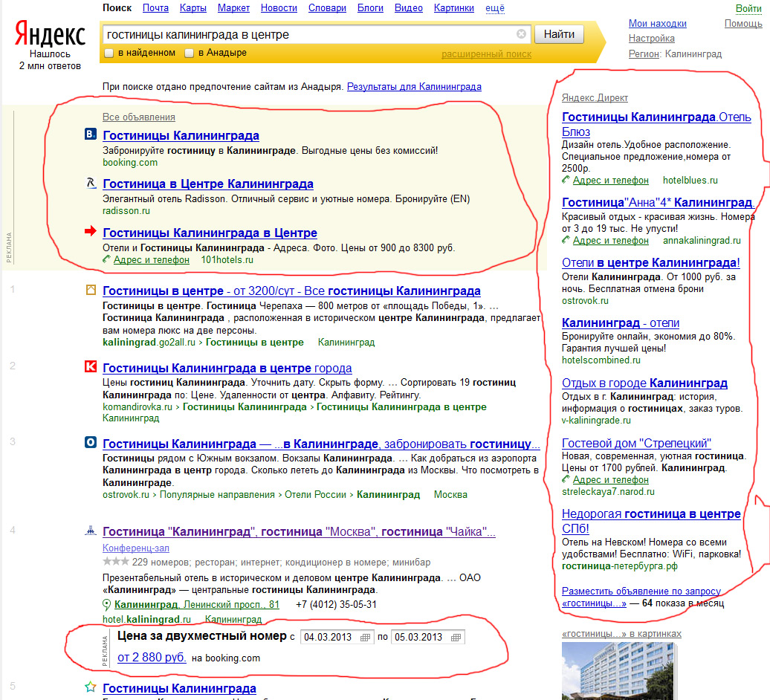Open calendar icon for 05.03.2013 date
770x700 pixels.
[x=456, y=637]
